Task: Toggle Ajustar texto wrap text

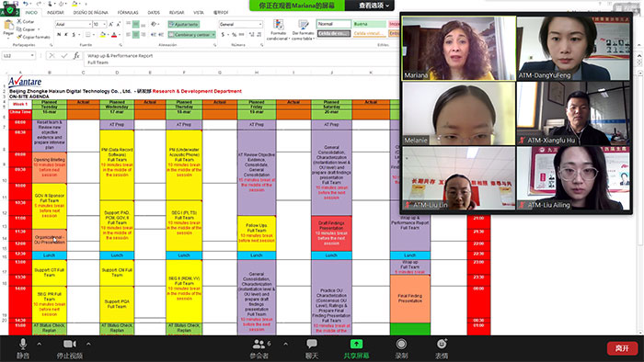Action: coord(184,25)
